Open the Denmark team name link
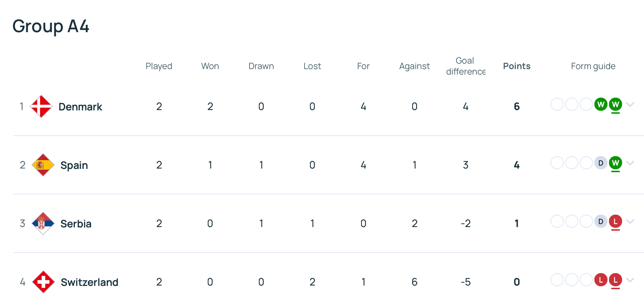 click(80, 107)
